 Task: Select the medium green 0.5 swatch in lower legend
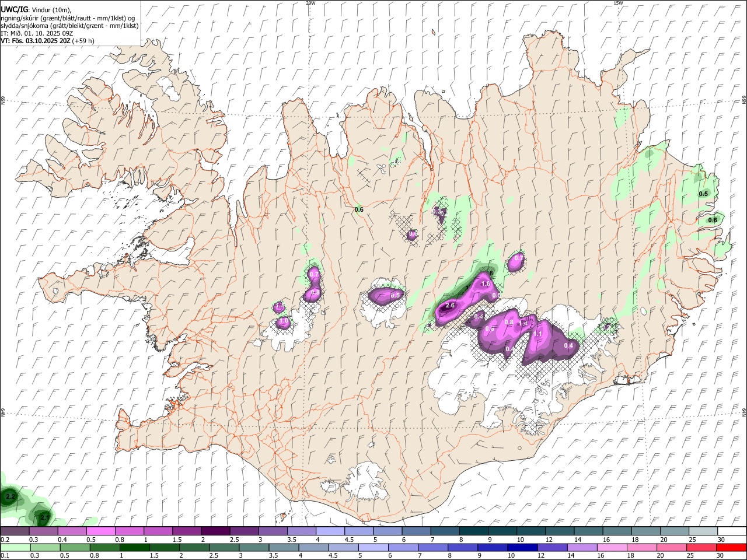pos(75,547)
